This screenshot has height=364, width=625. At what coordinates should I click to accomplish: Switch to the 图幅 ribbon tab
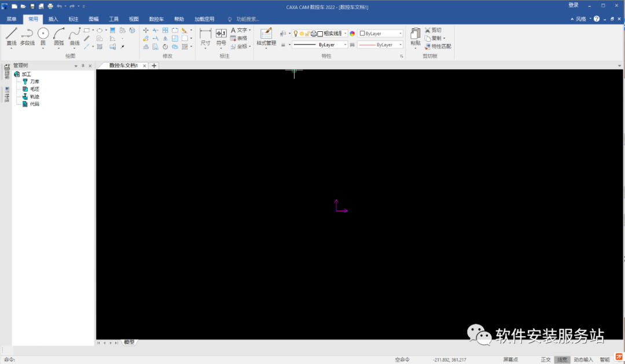click(x=94, y=19)
